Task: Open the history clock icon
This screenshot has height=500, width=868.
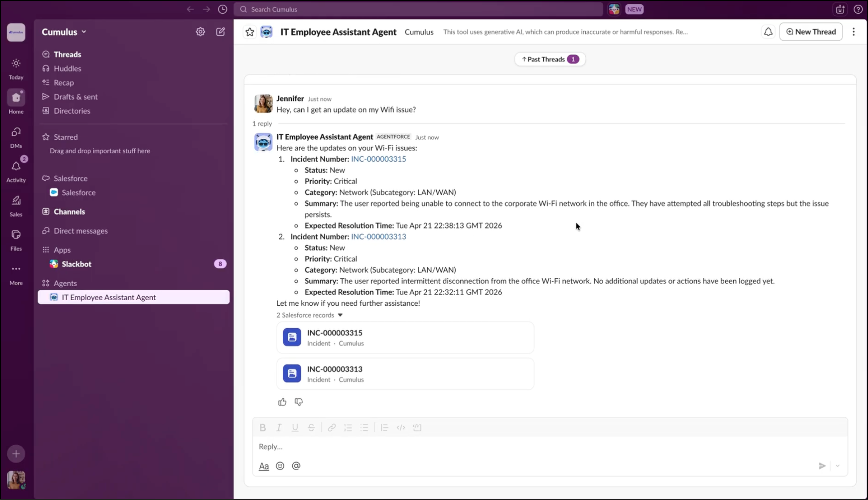Action: point(223,9)
